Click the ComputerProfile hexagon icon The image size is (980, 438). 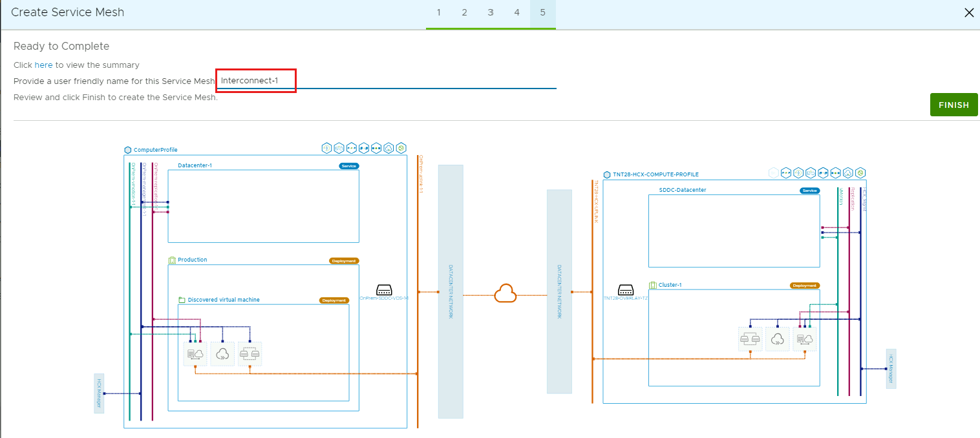click(x=127, y=150)
